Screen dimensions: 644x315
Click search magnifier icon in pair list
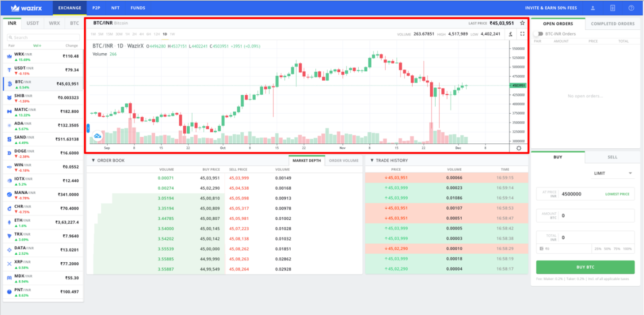tap(10, 38)
